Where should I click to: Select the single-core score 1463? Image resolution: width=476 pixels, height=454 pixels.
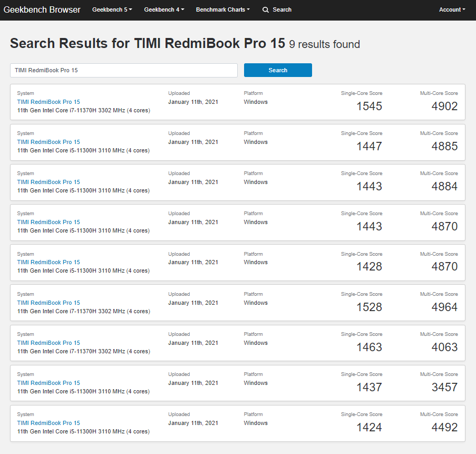pyautogui.click(x=369, y=347)
